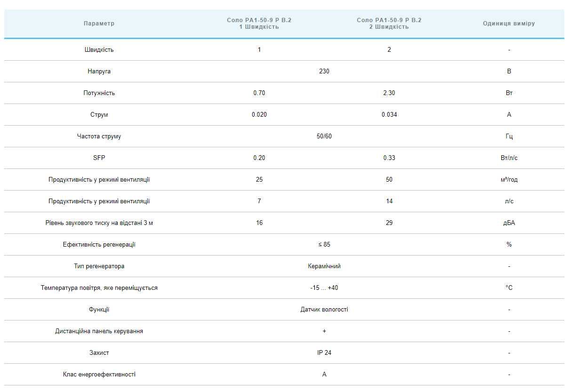Click the "Параметр" column header

point(99,24)
